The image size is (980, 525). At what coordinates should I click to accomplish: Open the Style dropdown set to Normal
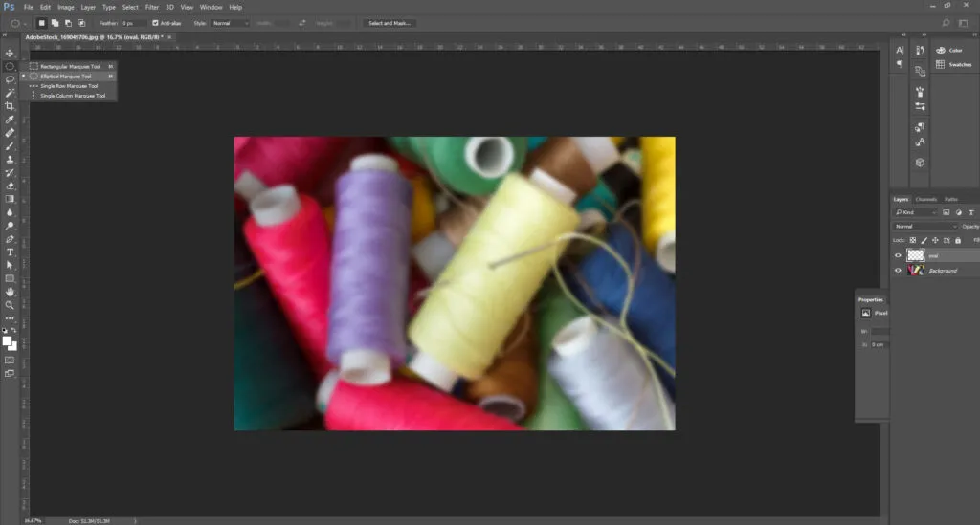point(230,23)
